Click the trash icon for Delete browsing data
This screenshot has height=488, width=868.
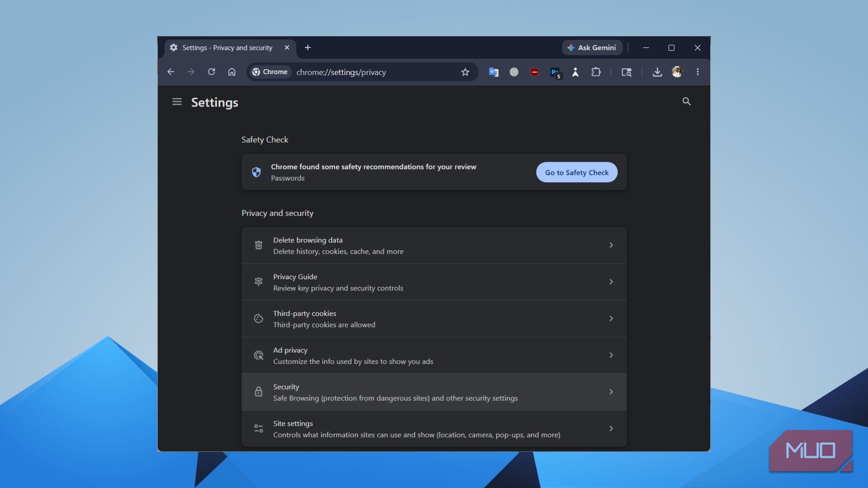[x=259, y=245]
